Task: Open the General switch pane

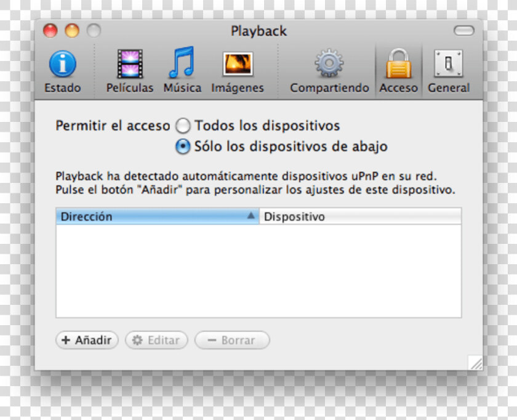Action: coord(449,71)
